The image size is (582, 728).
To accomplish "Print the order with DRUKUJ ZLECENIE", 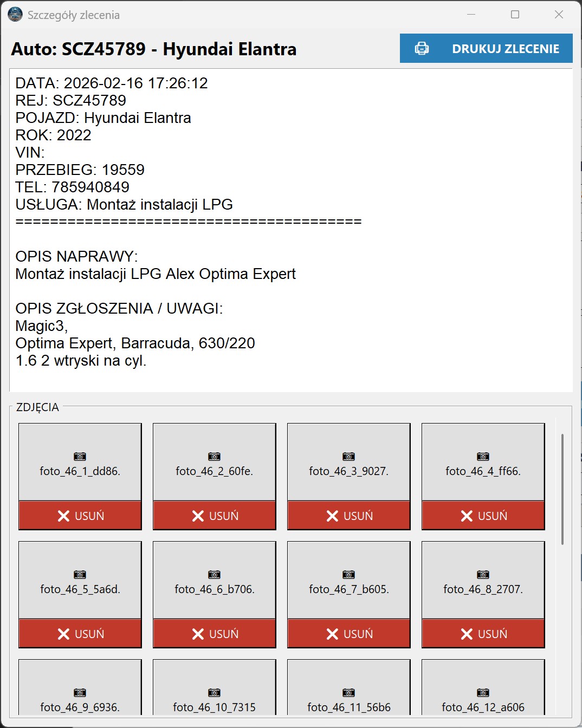I will [x=486, y=49].
